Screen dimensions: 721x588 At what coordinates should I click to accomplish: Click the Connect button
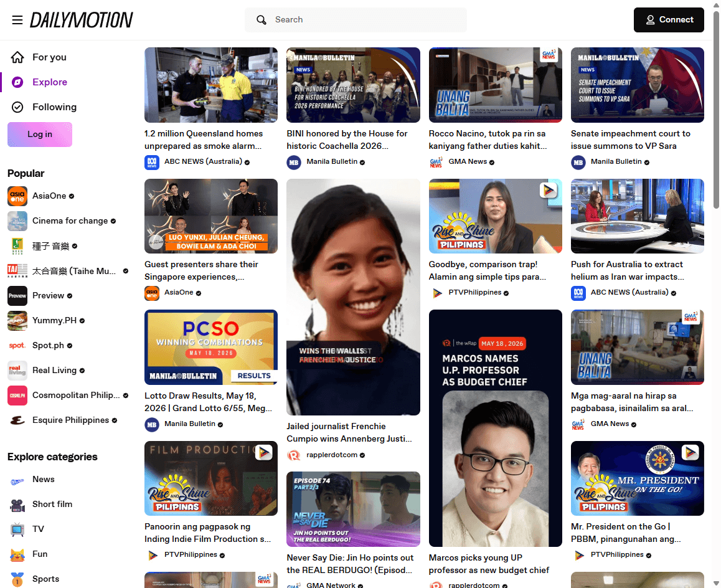pos(669,20)
